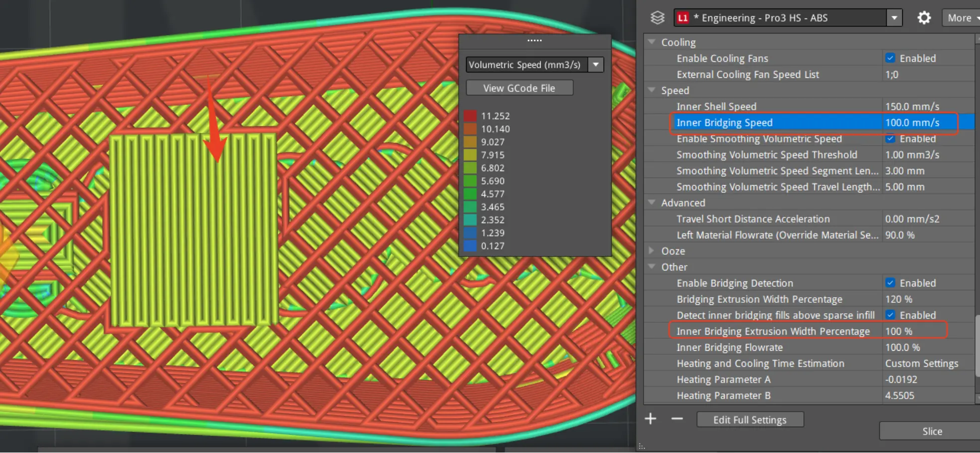The width and height of the screenshot is (980, 453).
Task: Click the Slice button
Action: 930,431
